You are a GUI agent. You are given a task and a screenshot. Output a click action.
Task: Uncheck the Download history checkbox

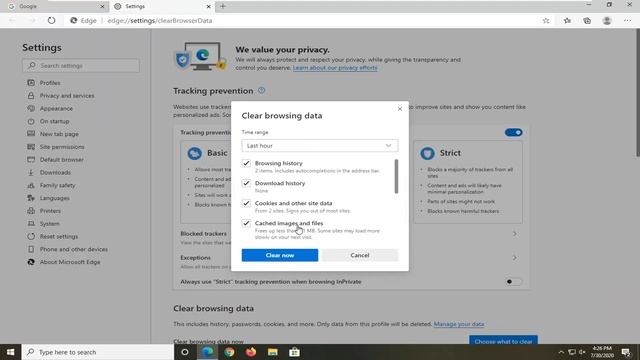point(246,183)
